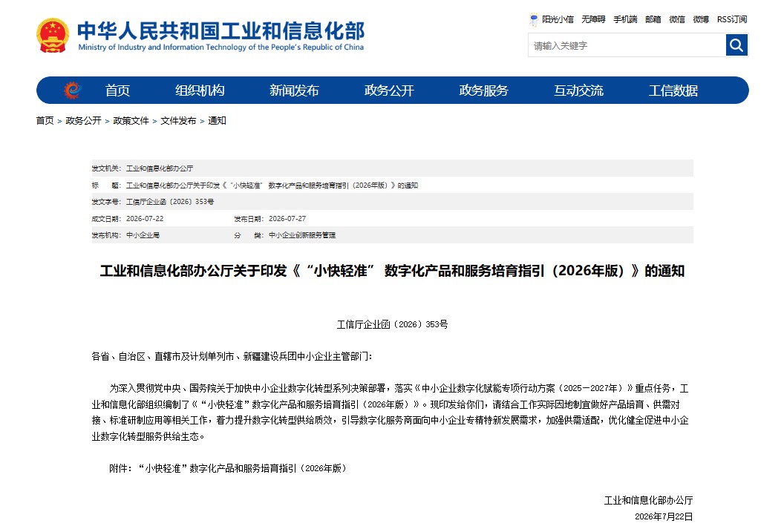Viewport: 784px width, 532px height.
Task: Click the search magnifier button
Action: [736, 45]
